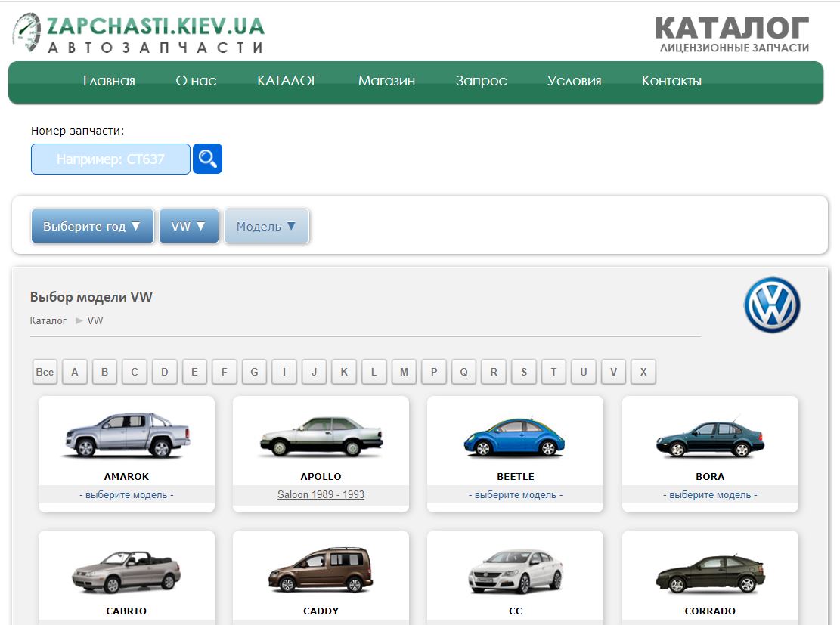Image resolution: width=840 pixels, height=625 pixels.
Task: Open the Amarok pickup thumbnail
Action: [127, 435]
